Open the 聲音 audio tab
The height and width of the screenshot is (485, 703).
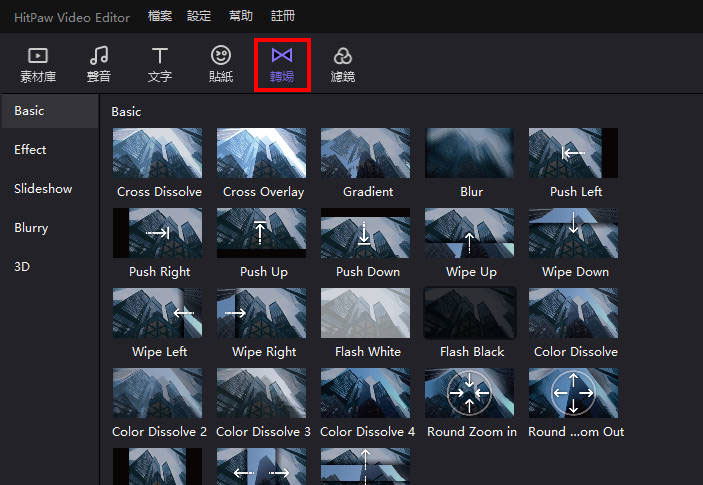click(x=99, y=65)
